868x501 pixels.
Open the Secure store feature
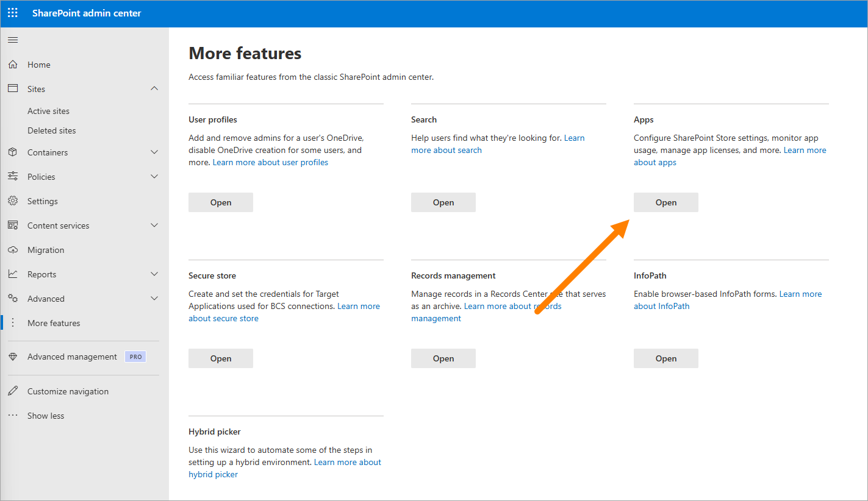pos(221,358)
